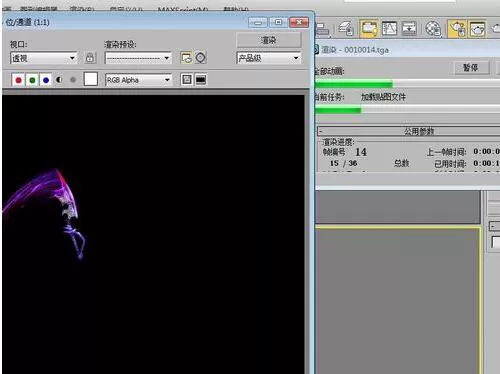This screenshot has height=374, width=500.
Task: Expand the 视口 viewport dropdown showing 透视
Action: (44, 58)
